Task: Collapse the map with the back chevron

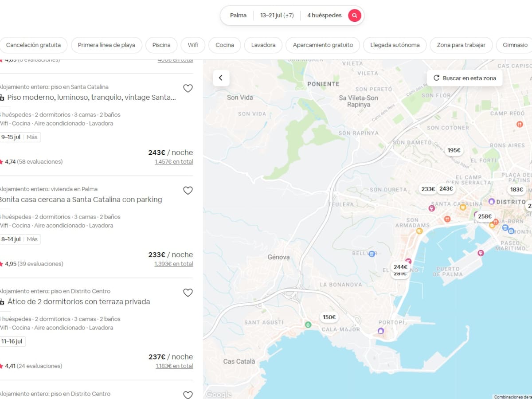Action: pos(221,78)
